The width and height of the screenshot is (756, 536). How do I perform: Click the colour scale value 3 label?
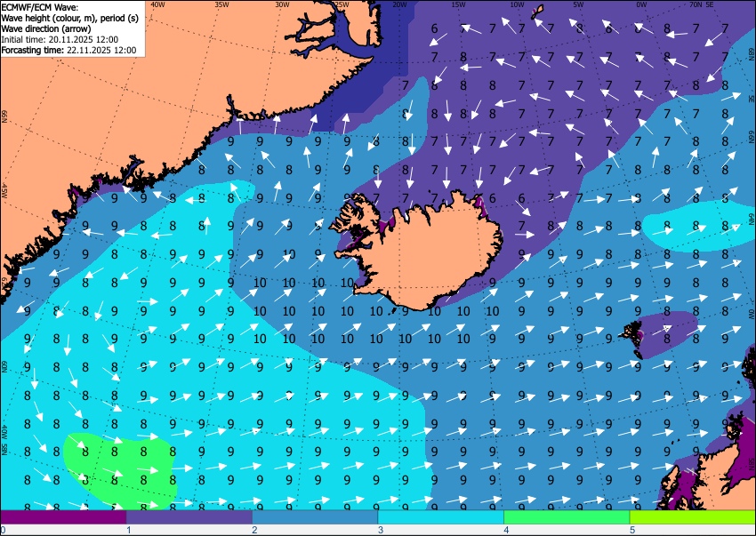381,530
